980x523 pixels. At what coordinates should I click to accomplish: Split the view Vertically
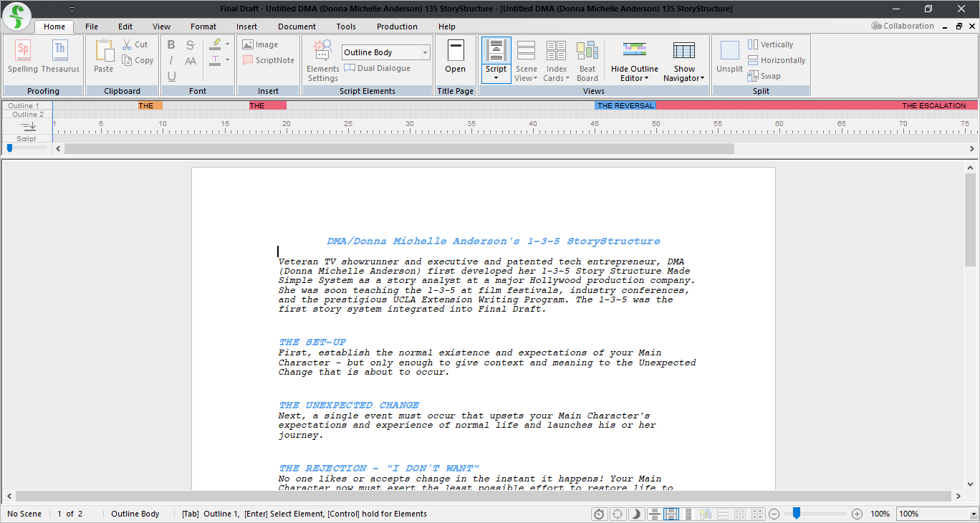click(771, 44)
